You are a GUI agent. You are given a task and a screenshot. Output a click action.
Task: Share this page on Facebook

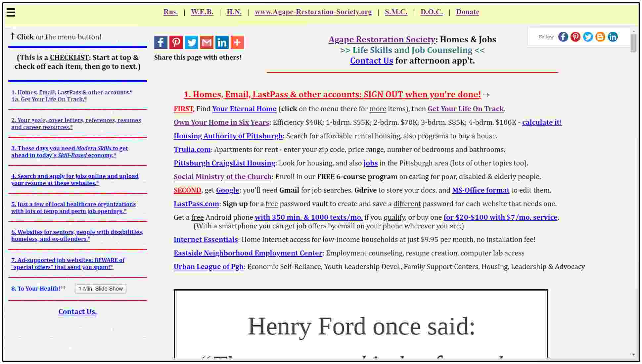tap(160, 42)
